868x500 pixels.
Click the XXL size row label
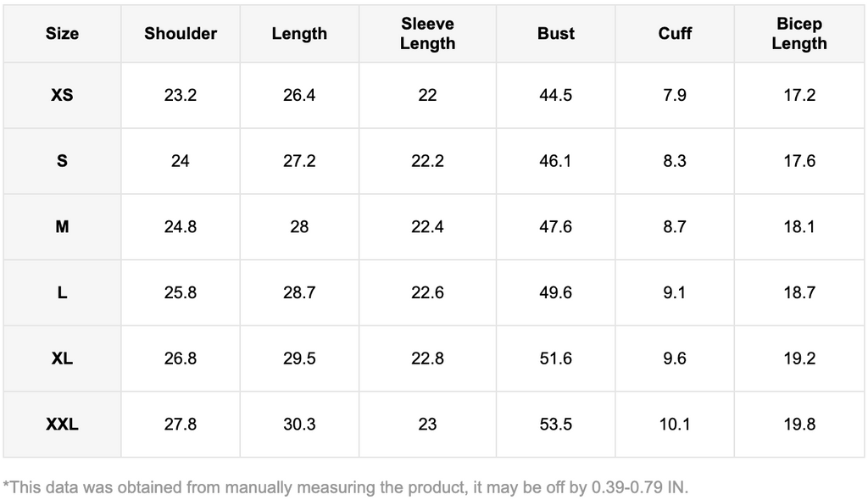pyautogui.click(x=62, y=425)
